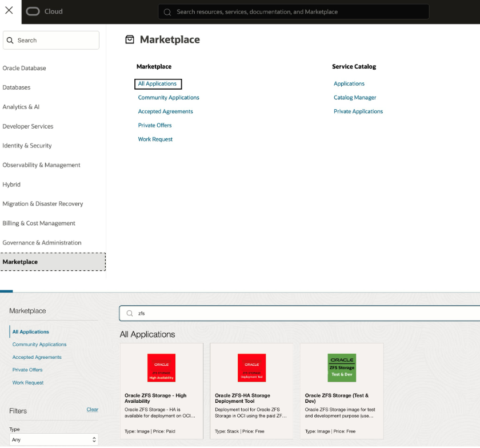Focus the sidebar Search box
This screenshot has width=480, height=448.
51,40
